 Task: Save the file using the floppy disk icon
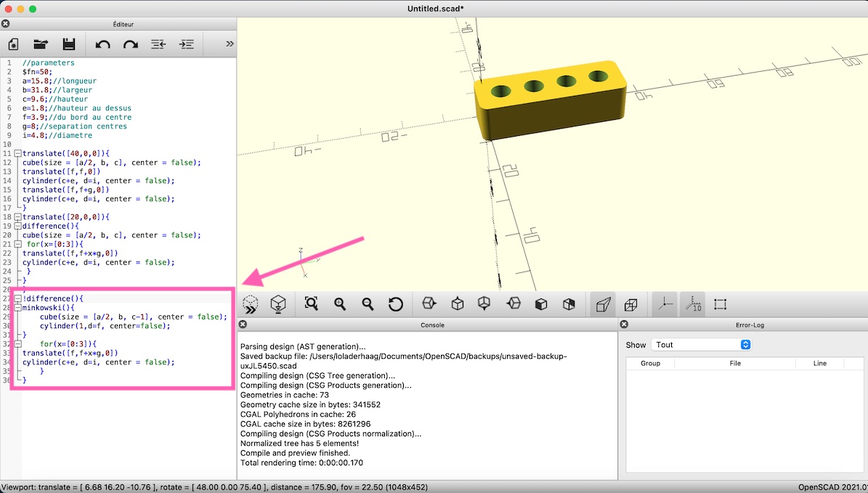(x=69, y=44)
